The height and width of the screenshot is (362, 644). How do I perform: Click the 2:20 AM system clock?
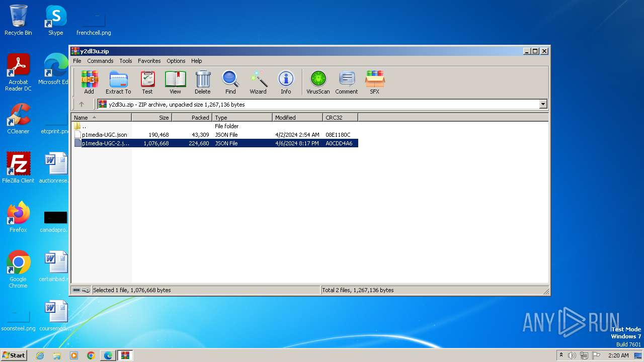pyautogui.click(x=618, y=355)
